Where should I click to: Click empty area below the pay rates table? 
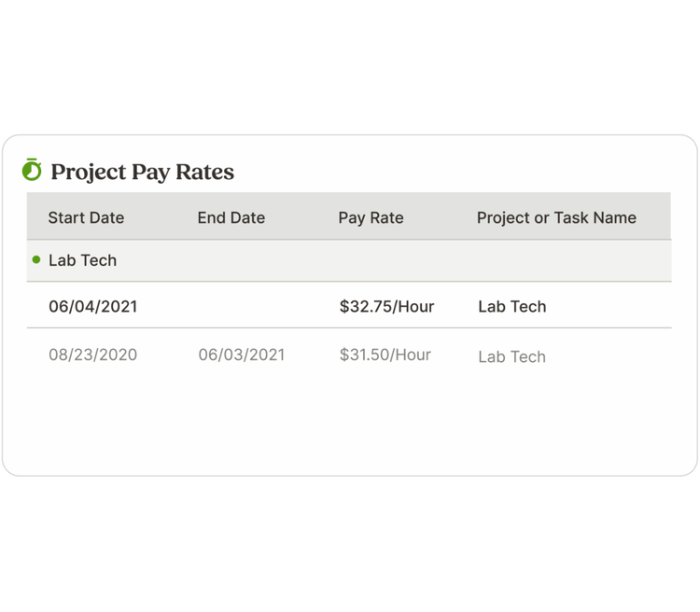349,424
